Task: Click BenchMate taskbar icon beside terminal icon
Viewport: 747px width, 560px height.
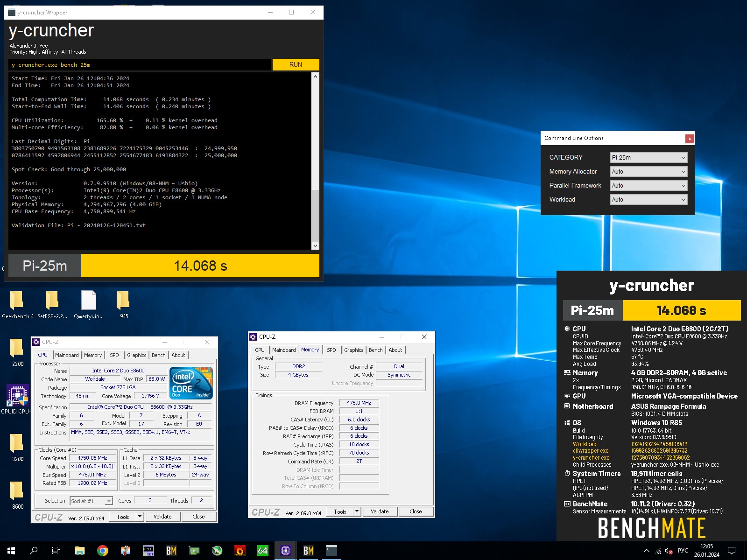Action: [308, 551]
